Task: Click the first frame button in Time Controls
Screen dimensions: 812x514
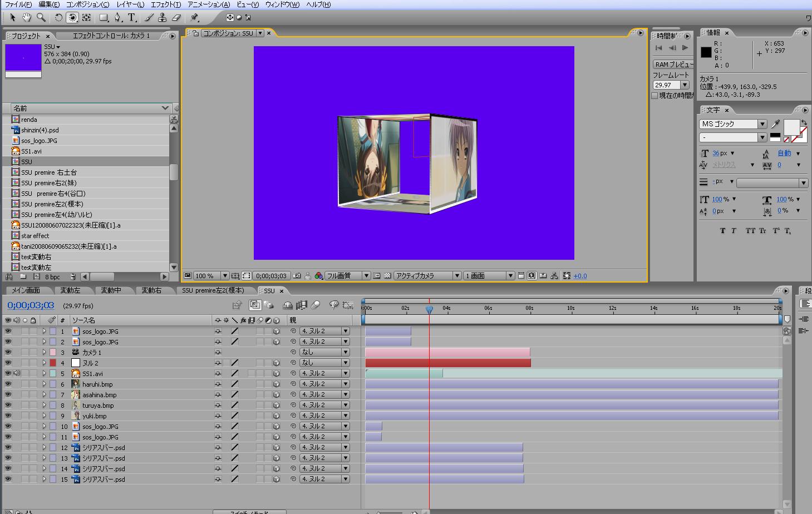Action: tap(659, 48)
